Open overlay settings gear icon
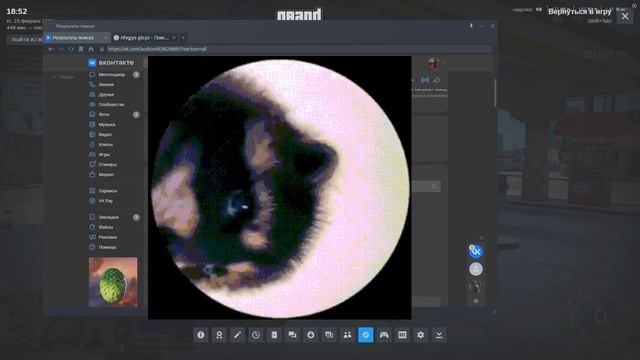This screenshot has width=640, height=360. pos(420,335)
